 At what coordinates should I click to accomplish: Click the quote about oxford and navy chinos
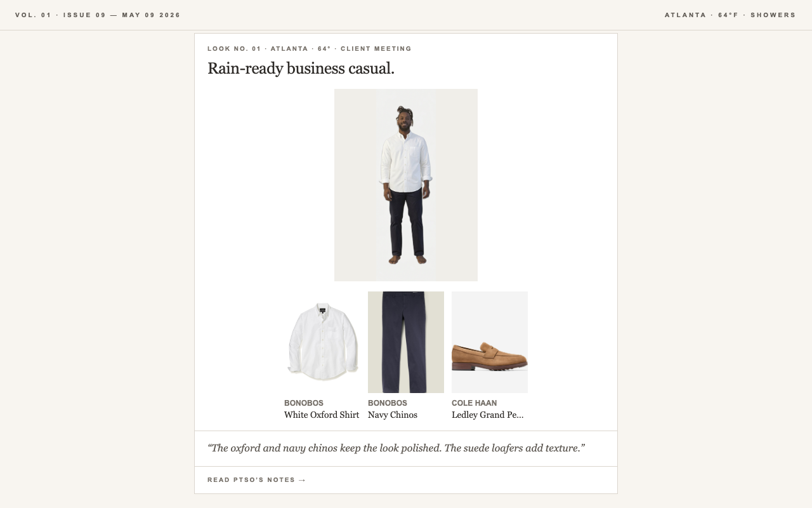click(396, 448)
